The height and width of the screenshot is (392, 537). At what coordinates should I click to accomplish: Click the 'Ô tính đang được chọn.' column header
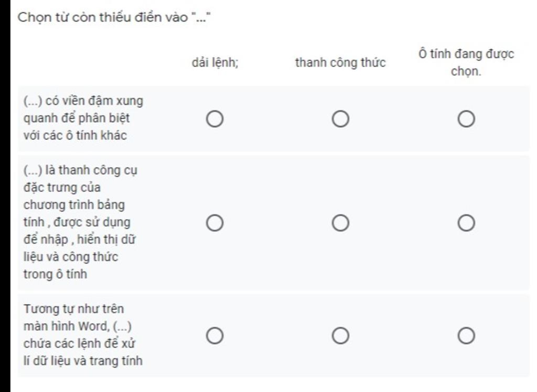pyautogui.click(x=466, y=62)
